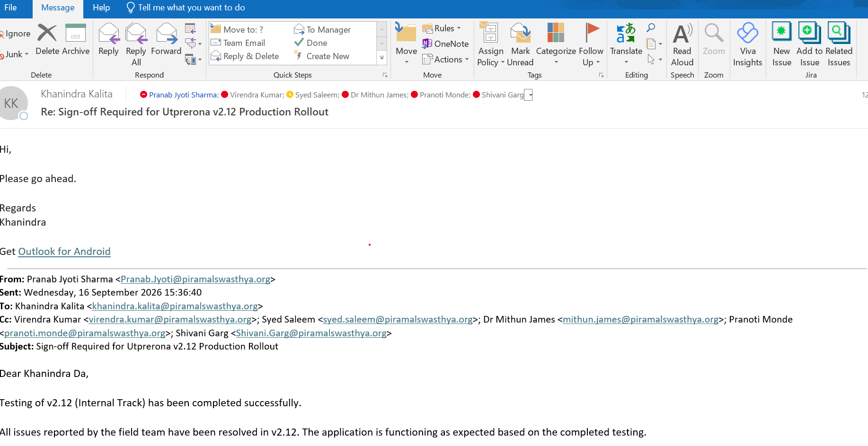
Task: Click Pranab.Jyoti email address link
Action: pyautogui.click(x=195, y=279)
